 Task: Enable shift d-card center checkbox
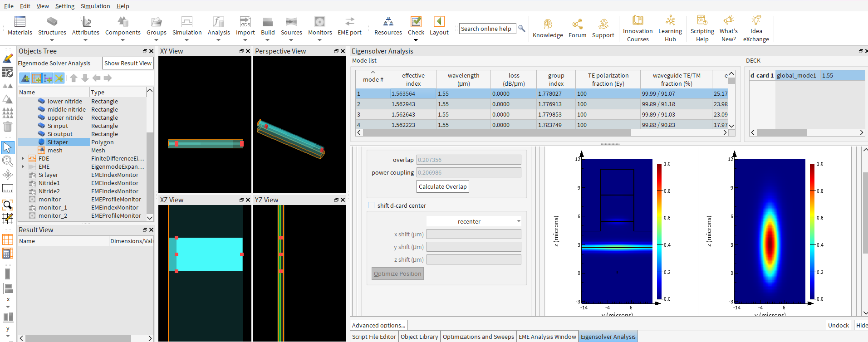coord(371,205)
